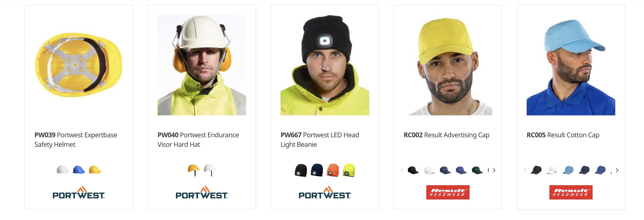
Task: Choose yellow hard hat swatch for PW040
Action: pyautogui.click(x=194, y=170)
